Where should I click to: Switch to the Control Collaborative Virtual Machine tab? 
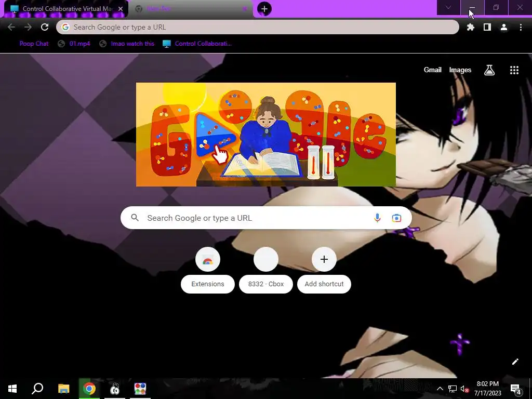(x=66, y=9)
